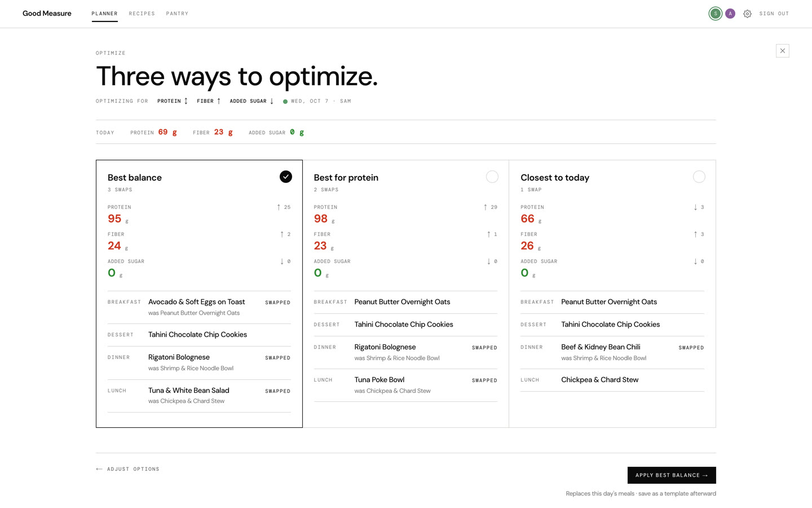Go back via Adjust Options
The width and height of the screenshot is (812, 508).
[x=127, y=469]
